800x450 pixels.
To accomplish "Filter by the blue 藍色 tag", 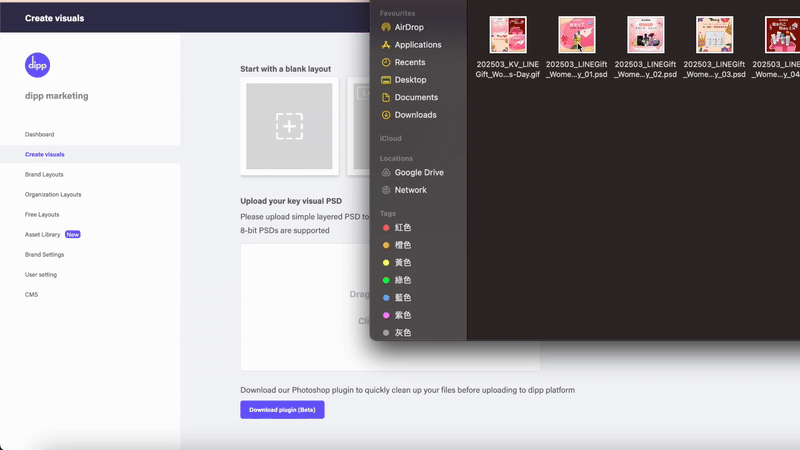I will click(x=402, y=298).
